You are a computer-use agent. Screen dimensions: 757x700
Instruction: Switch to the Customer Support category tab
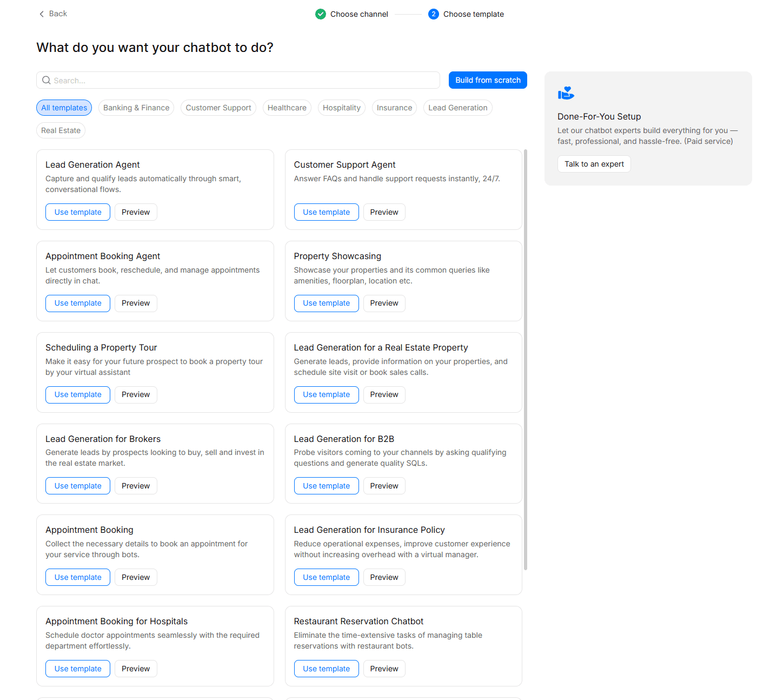coord(218,107)
